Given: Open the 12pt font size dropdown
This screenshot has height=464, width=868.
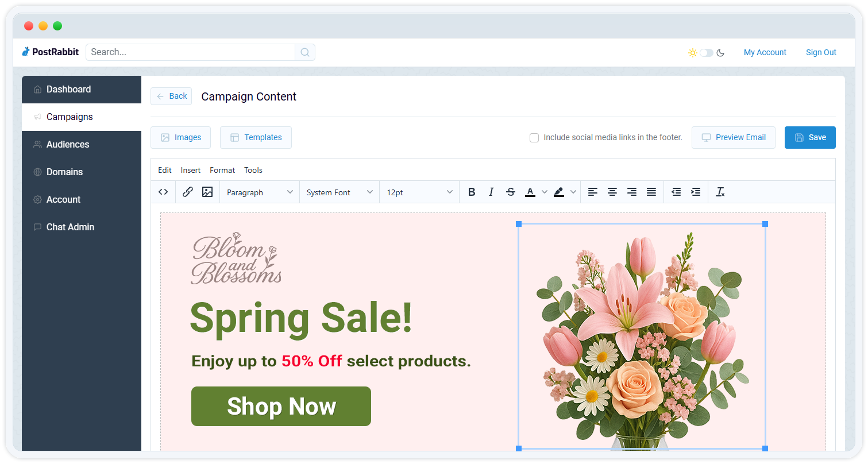Looking at the screenshot, I should pos(419,192).
